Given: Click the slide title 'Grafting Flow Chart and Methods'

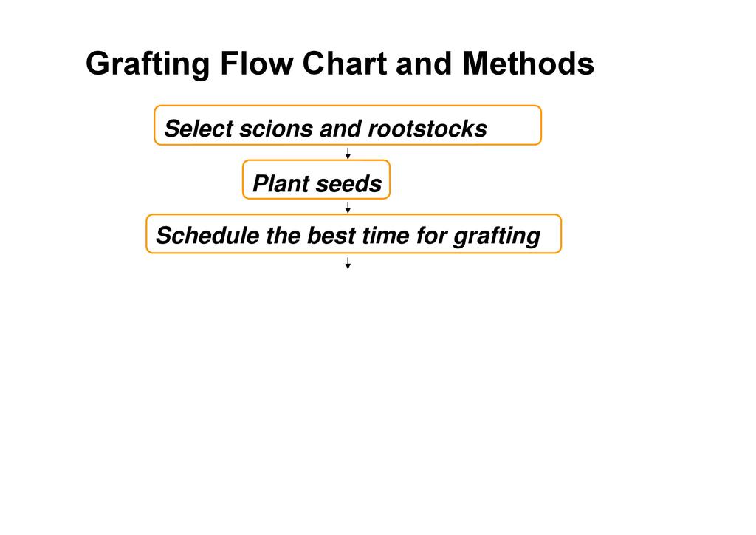Looking at the screenshot, I should [x=340, y=64].
